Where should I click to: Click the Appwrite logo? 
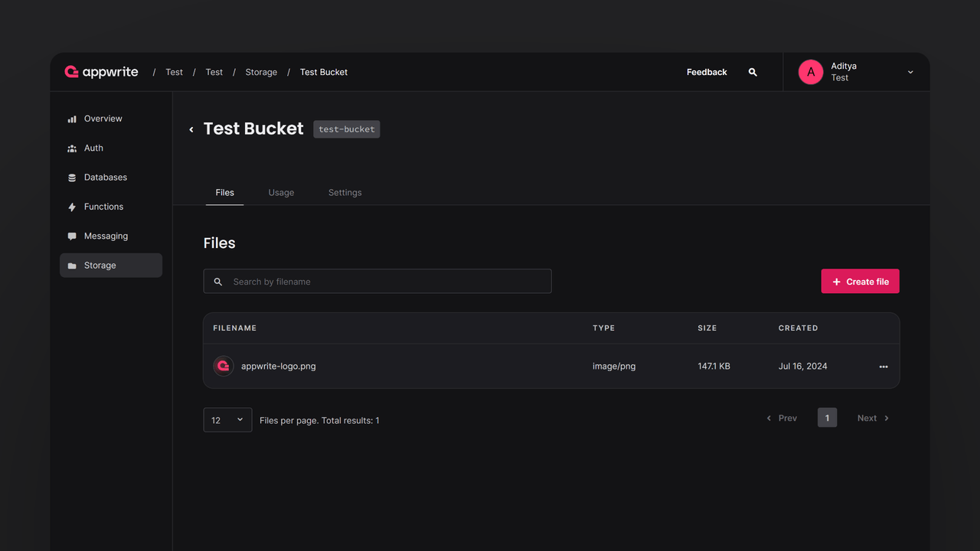pyautogui.click(x=101, y=72)
